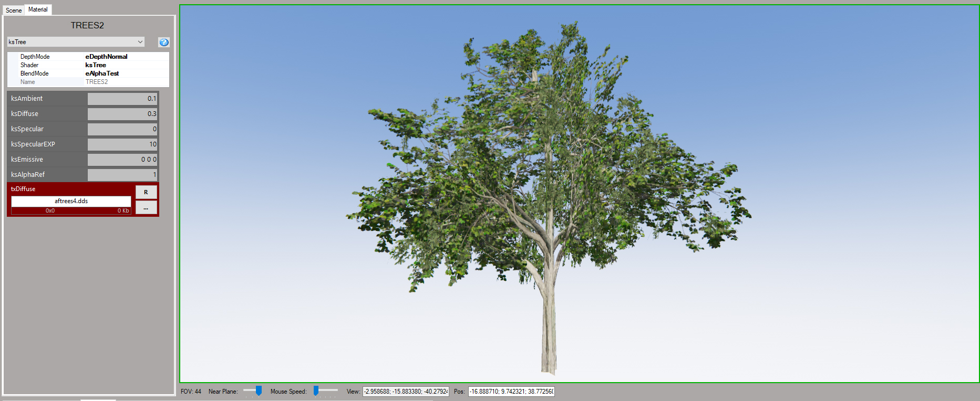The height and width of the screenshot is (401, 980).
Task: Click the View coordinates field
Action: (x=406, y=392)
